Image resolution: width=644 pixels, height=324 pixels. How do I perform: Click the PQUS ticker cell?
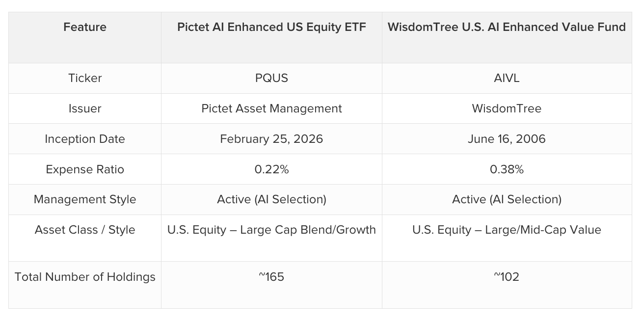click(271, 78)
